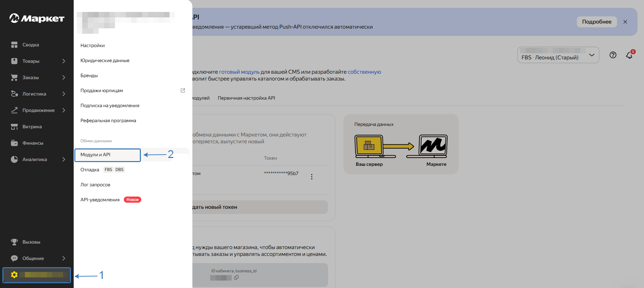Click the Вызовы trophy icon

coord(14,242)
